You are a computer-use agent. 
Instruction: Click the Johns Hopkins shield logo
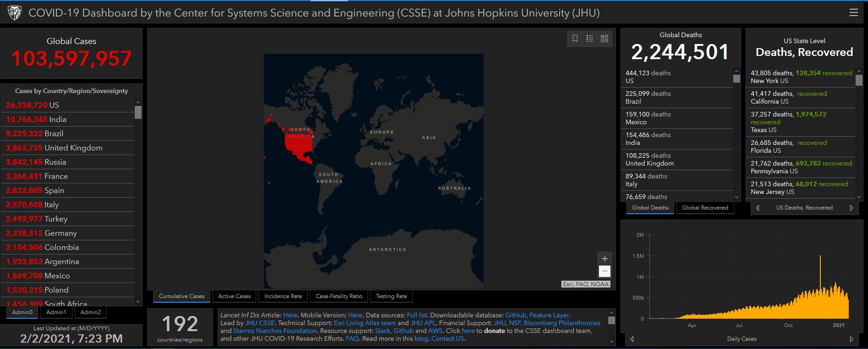pyautogui.click(x=15, y=13)
